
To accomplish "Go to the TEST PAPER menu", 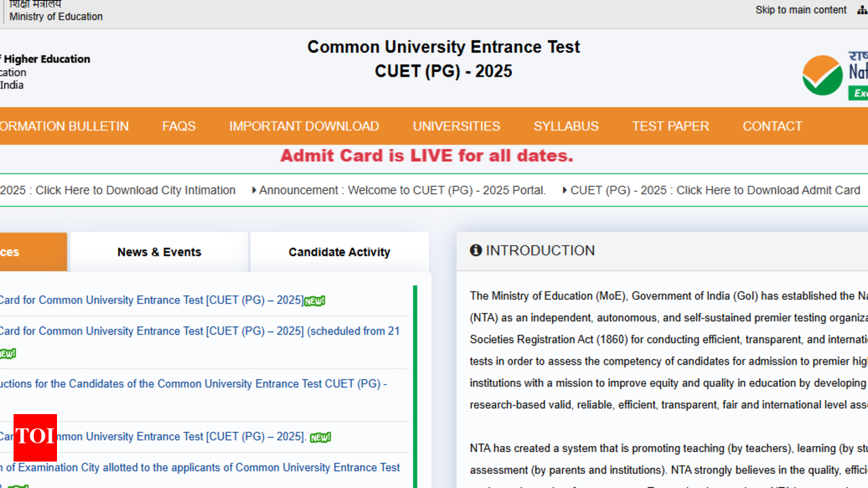I will [x=670, y=126].
